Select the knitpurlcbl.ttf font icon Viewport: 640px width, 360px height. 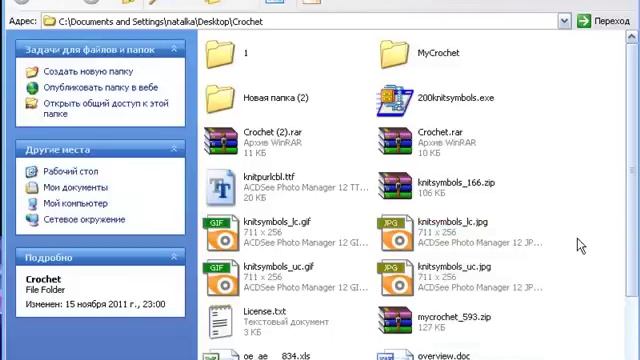(x=221, y=187)
